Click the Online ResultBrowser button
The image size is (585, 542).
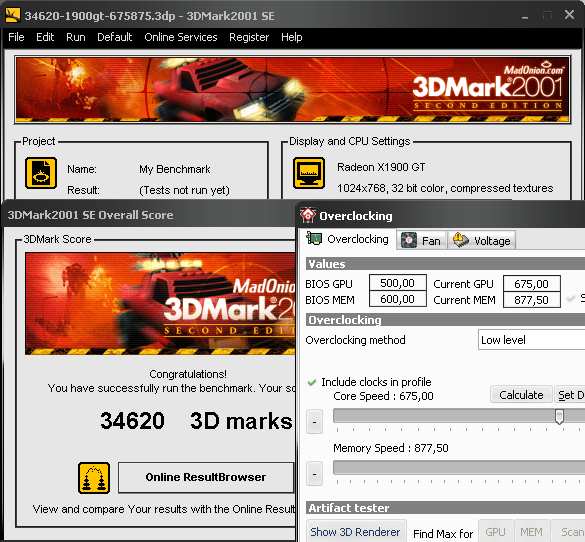(x=206, y=477)
